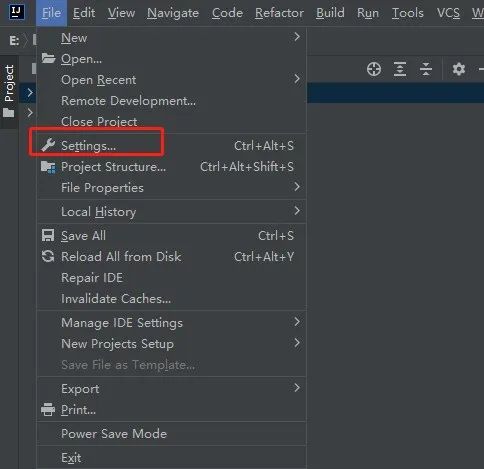Click the Expand All toolbar icon
Screen dimensions: 484x469
(x=400, y=69)
